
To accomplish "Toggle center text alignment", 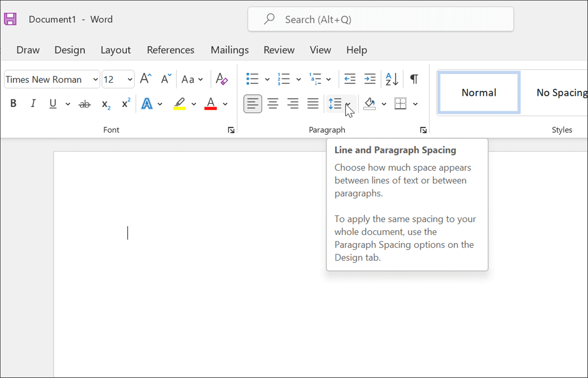I will tap(273, 104).
